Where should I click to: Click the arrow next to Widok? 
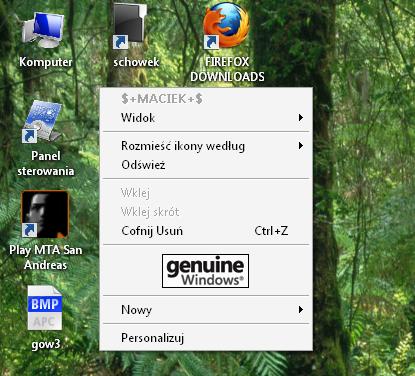pos(301,118)
